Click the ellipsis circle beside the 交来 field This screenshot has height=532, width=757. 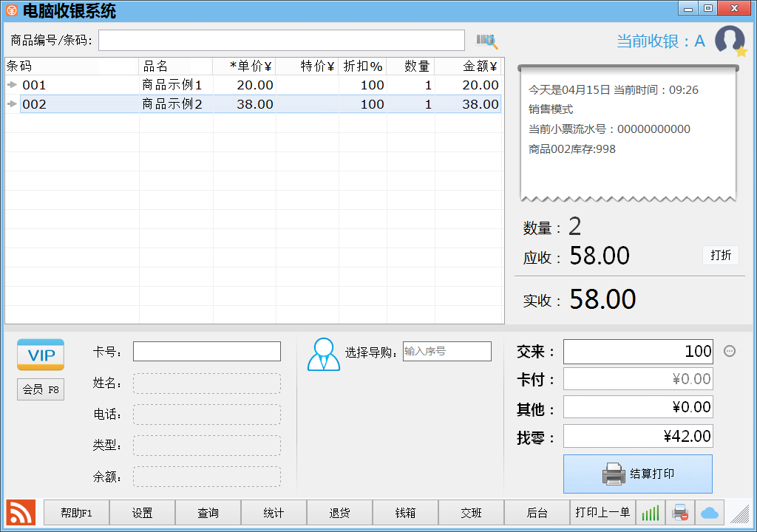click(x=729, y=352)
